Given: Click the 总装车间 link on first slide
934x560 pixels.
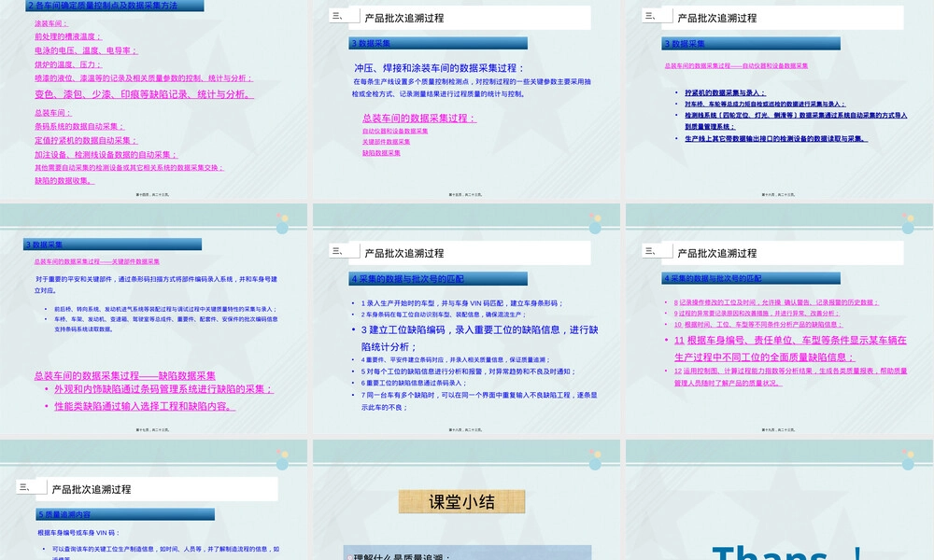Looking at the screenshot, I should coord(53,113).
